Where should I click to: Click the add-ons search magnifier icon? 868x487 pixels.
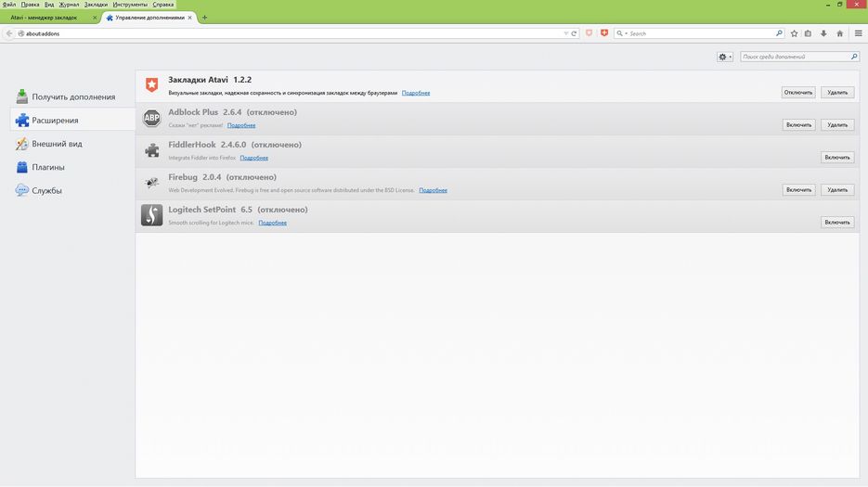click(854, 57)
